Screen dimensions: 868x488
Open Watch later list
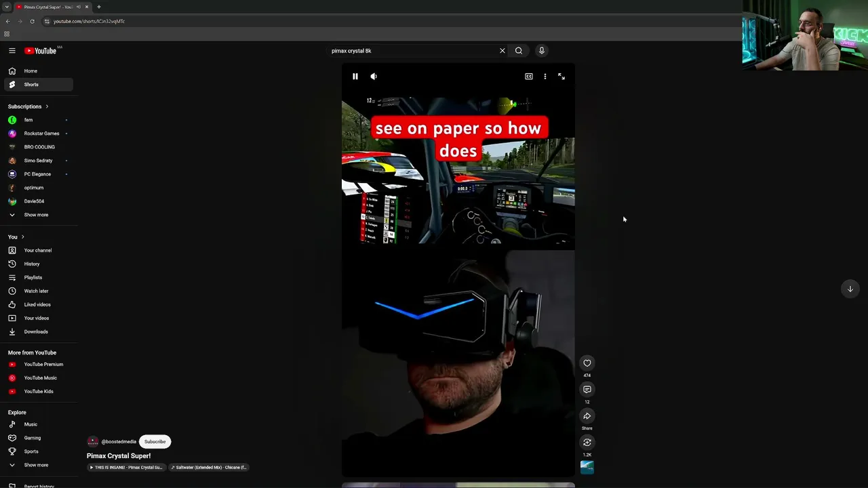point(38,291)
